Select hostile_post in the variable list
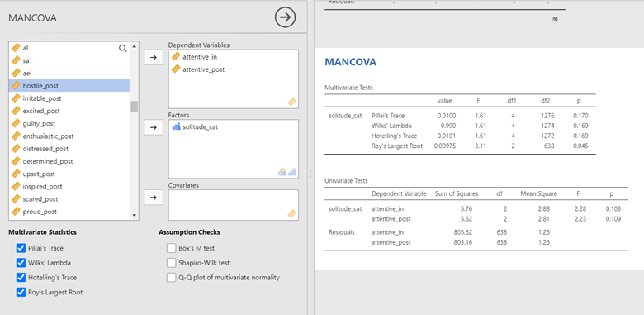This screenshot has width=644, height=315. (69, 85)
